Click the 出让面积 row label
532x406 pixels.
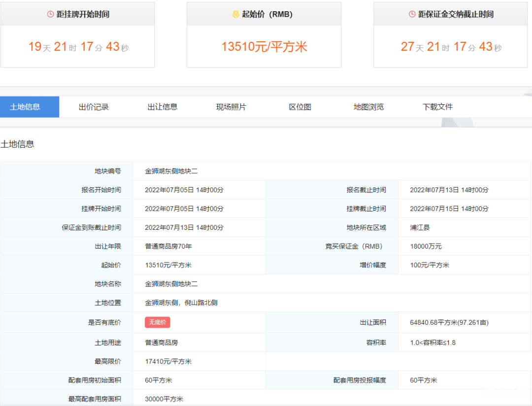373,322
